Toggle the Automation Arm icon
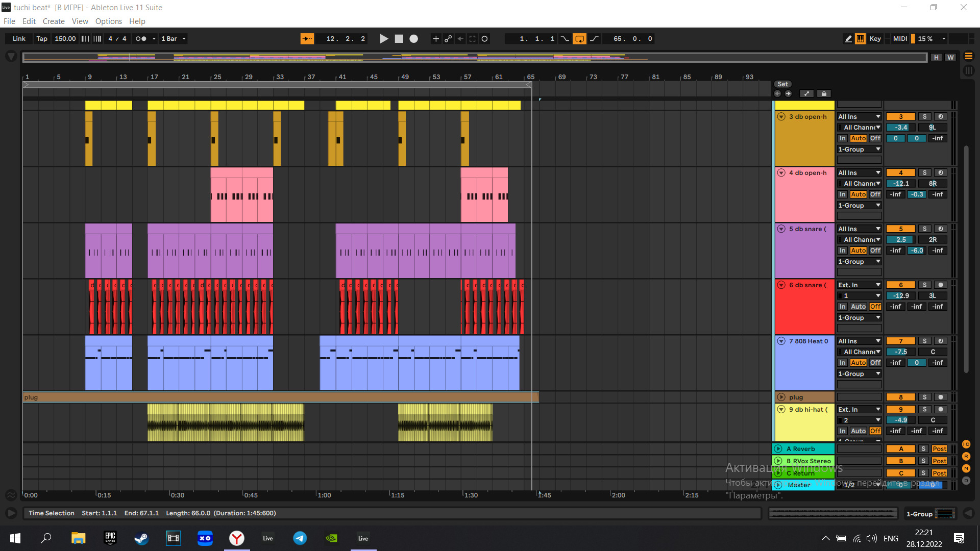Viewport: 980px width, 551px height. click(448, 39)
